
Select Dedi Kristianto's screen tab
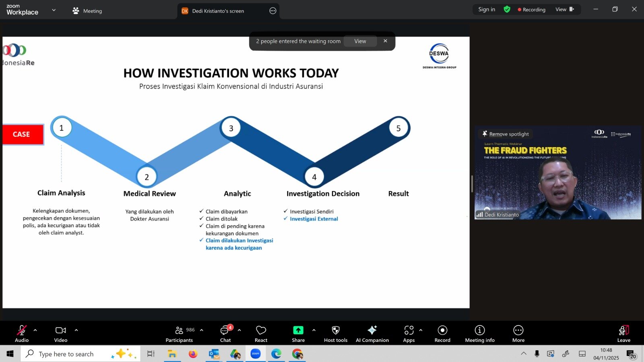click(x=218, y=11)
